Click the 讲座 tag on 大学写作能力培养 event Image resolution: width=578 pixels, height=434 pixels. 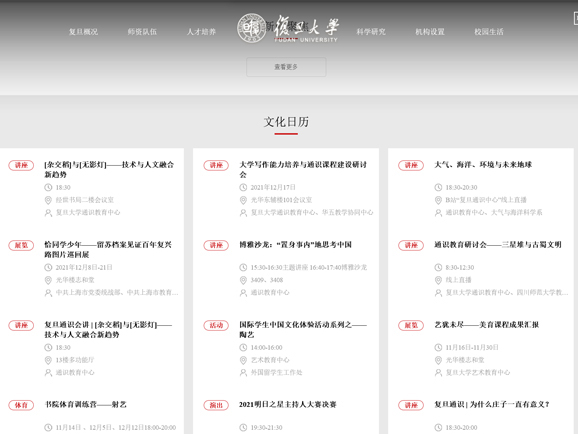click(216, 165)
